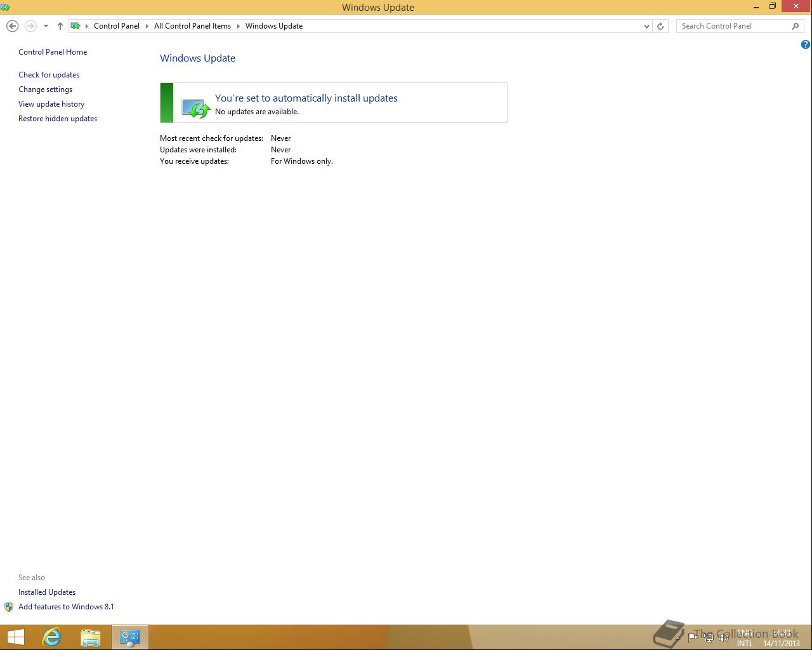The width and height of the screenshot is (812, 650).
Task: Open Change settings
Action: point(45,90)
